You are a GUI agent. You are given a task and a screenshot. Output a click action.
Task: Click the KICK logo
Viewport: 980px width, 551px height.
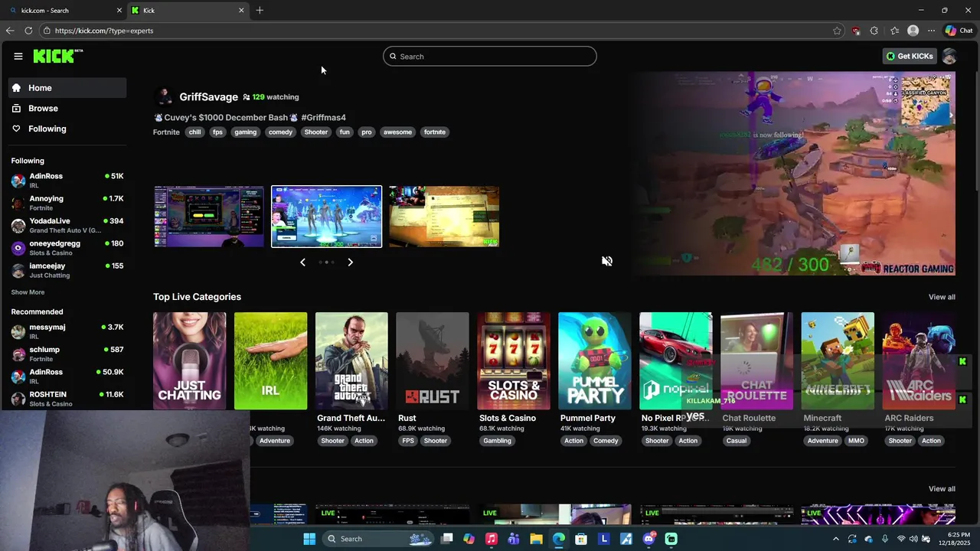(57, 56)
